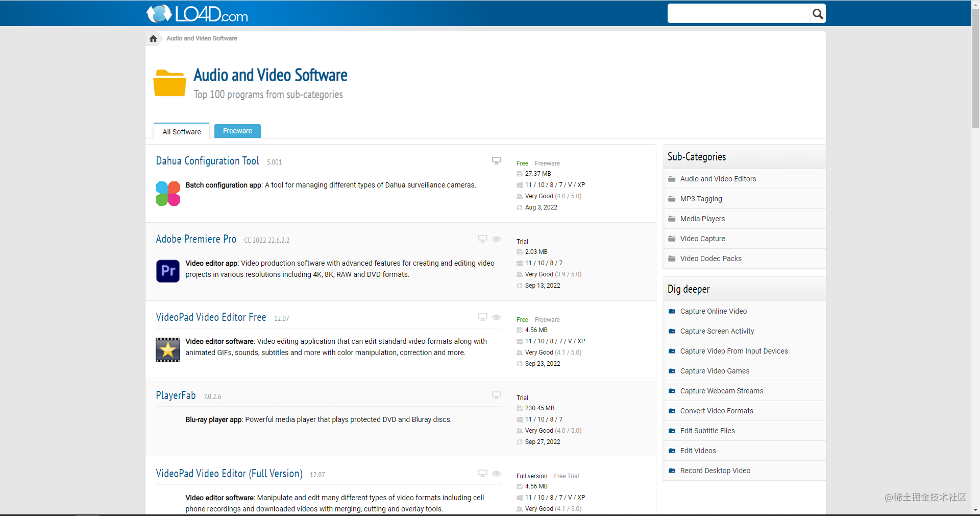This screenshot has height=516, width=980.
Task: Open the PlayerFab title link
Action: click(176, 395)
